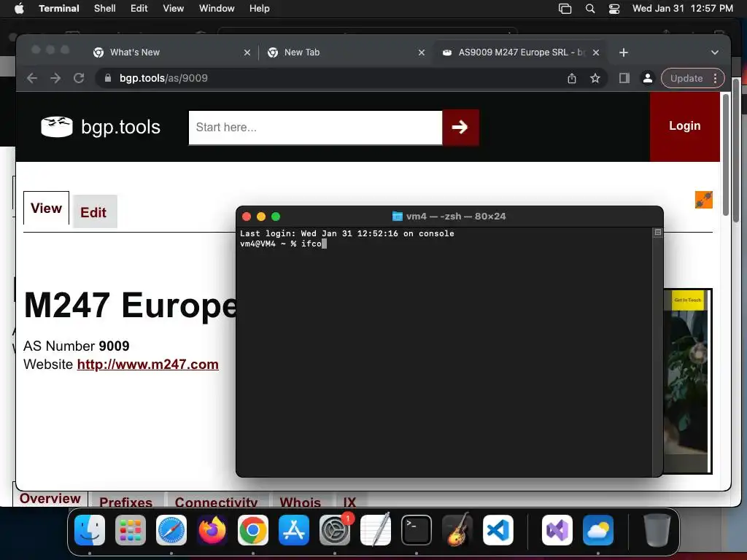Open the weather cloud app in dock
Image resolution: width=747 pixels, height=560 pixels.
(x=598, y=530)
